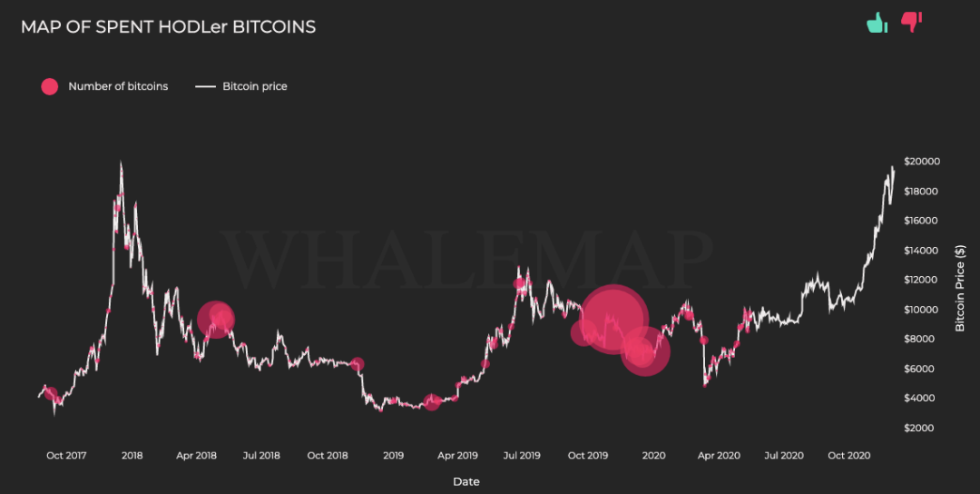This screenshot has height=494, width=980.
Task: Click the MAP OF SPENT HODLer BITCOINS title
Action: coord(168,27)
